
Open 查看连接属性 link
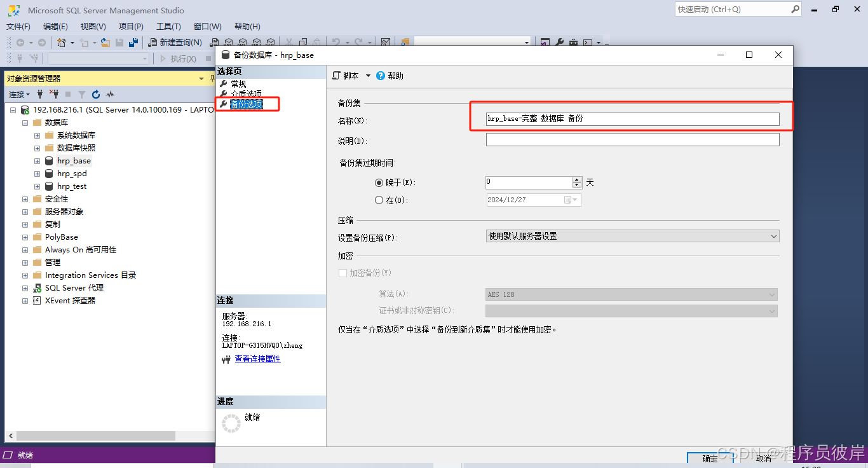pyautogui.click(x=257, y=359)
